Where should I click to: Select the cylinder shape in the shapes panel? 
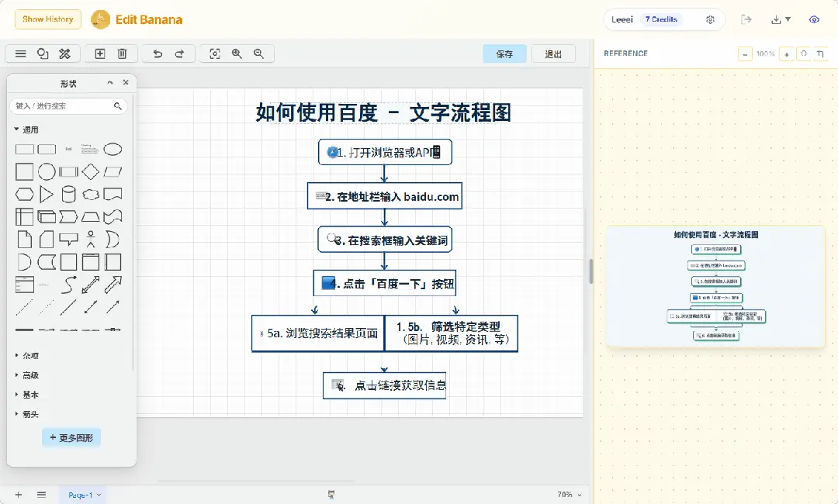68,194
